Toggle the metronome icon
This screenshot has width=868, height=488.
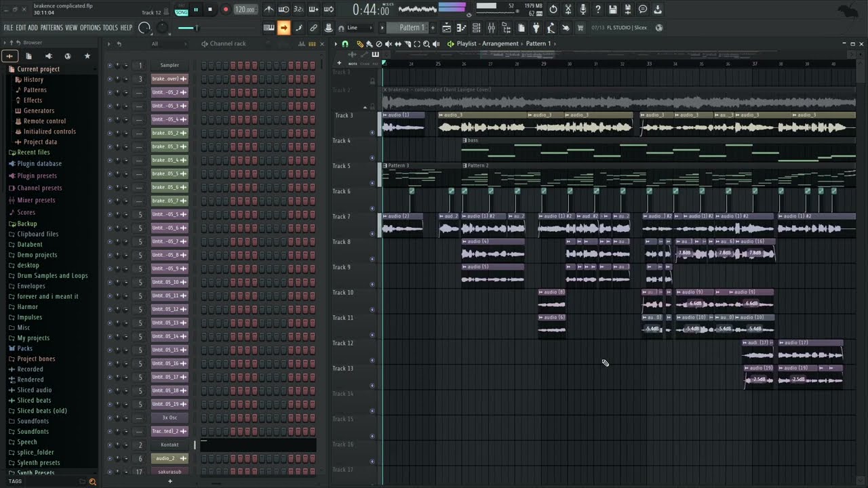pos(269,9)
